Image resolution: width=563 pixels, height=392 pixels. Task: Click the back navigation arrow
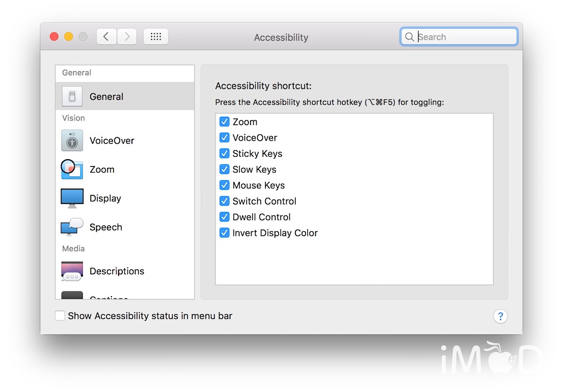106,36
